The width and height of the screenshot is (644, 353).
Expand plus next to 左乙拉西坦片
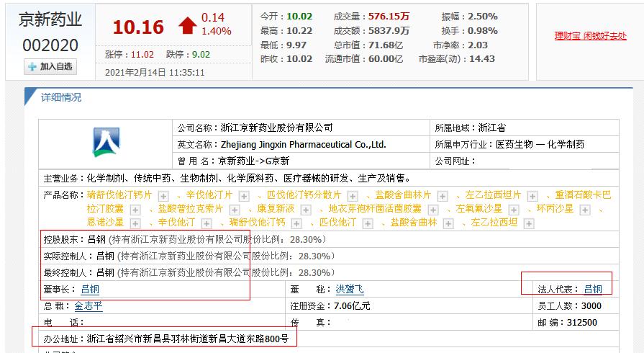(532, 196)
